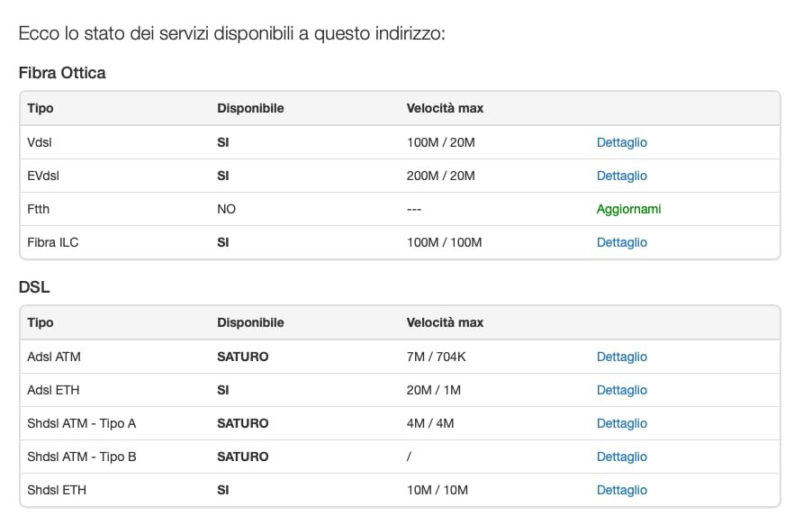Click the 200M / 20M speed cell

pyautogui.click(x=440, y=176)
